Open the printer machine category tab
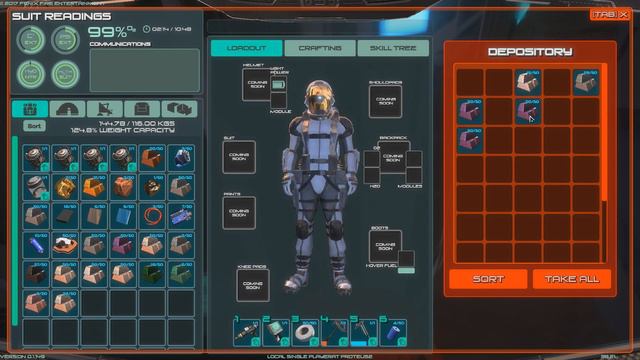 142,109
